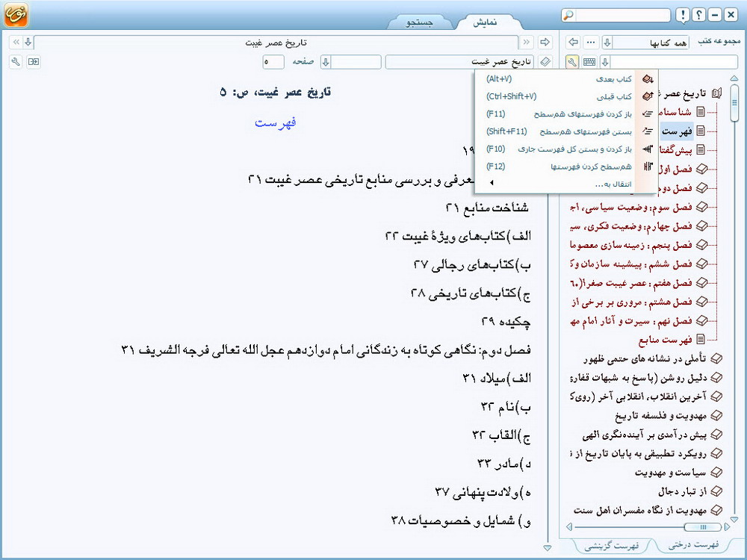This screenshot has width=747, height=560.
Task: Click the tree search input field
Action: (x=674, y=62)
